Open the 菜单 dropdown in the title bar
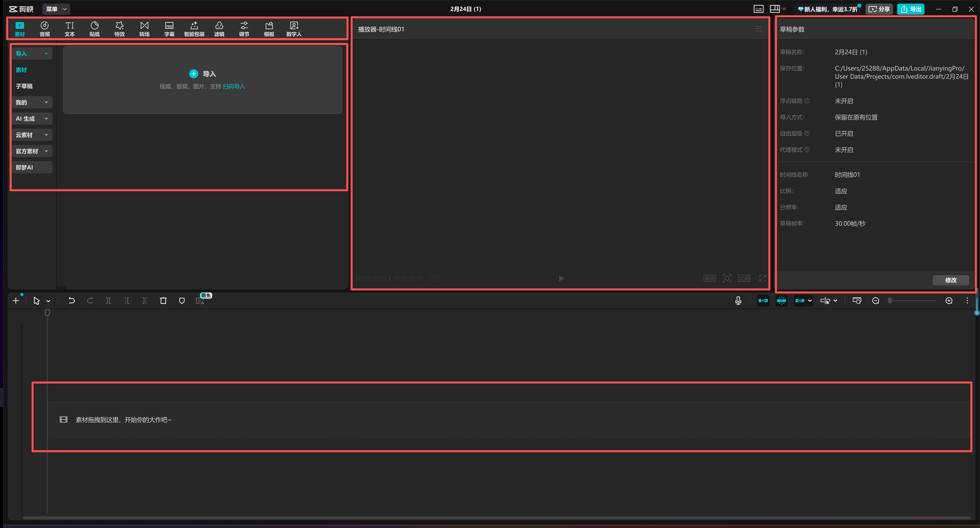The width and height of the screenshot is (980, 528). 56,9
